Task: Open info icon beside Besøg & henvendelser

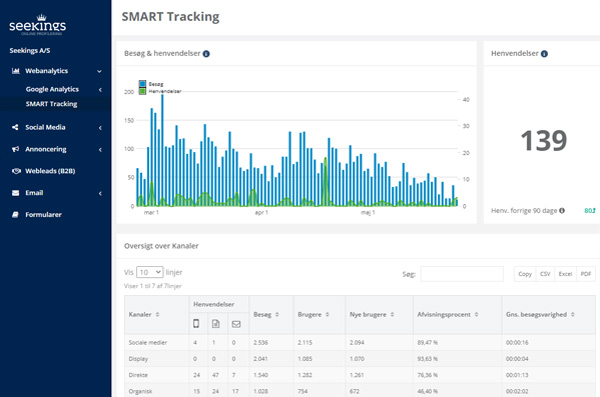Action: point(206,54)
